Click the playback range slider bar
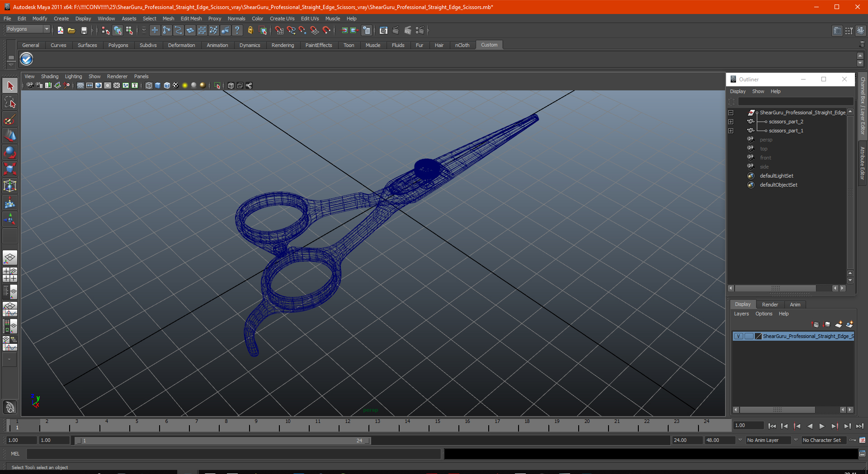The width and height of the screenshot is (868, 474). (x=222, y=441)
